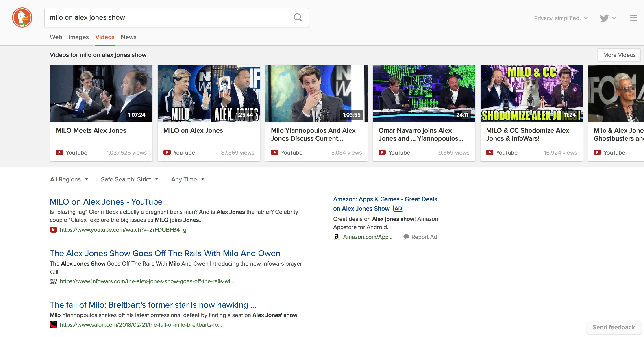Screen dimensions: 644x337
Task: Click the Infowars favicon beside infowars.com URL
Action: [x=53, y=281]
